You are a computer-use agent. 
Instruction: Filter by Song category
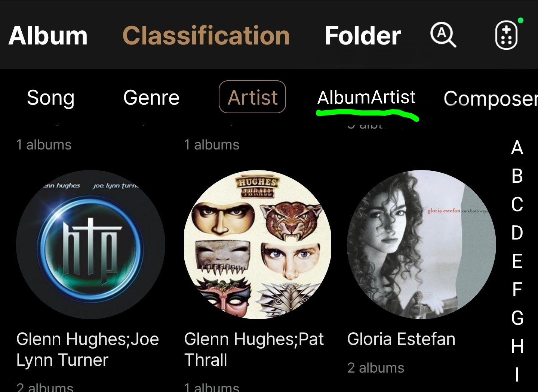click(x=50, y=98)
